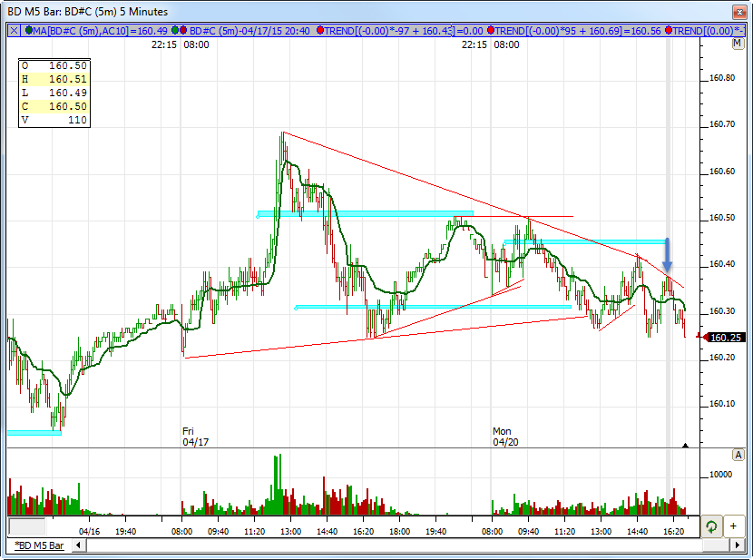
Task: Click the red dot before the *95 TREND legend
Action: coord(491,31)
